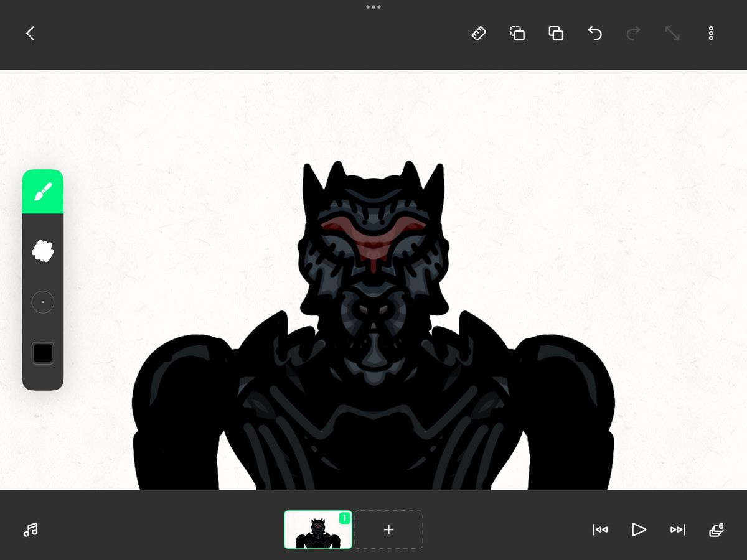Play the animation
The image size is (747, 560).
639,530
